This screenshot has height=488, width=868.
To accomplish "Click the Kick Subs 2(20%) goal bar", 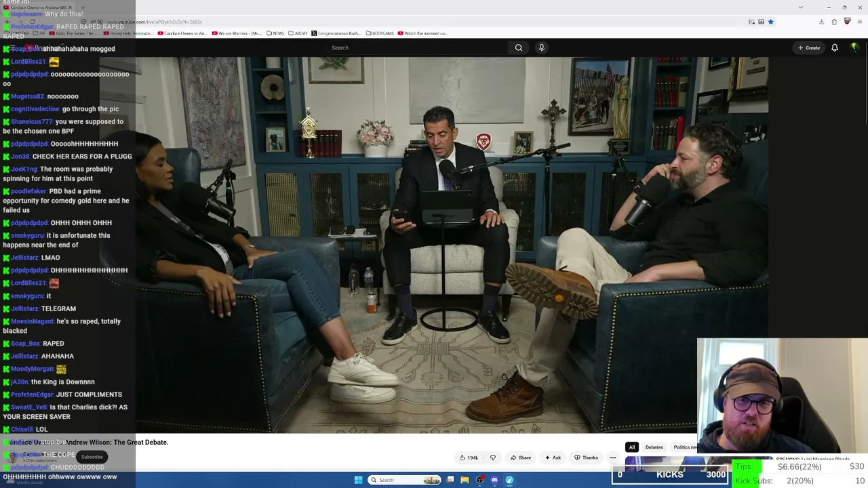I will (x=800, y=481).
